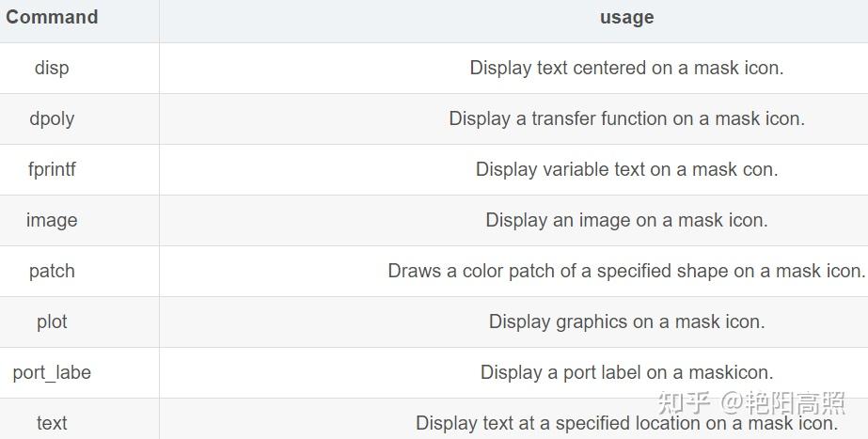Click "Display text centered on a mask icon"
Viewport: 868px width, 439px height.
pos(626,68)
